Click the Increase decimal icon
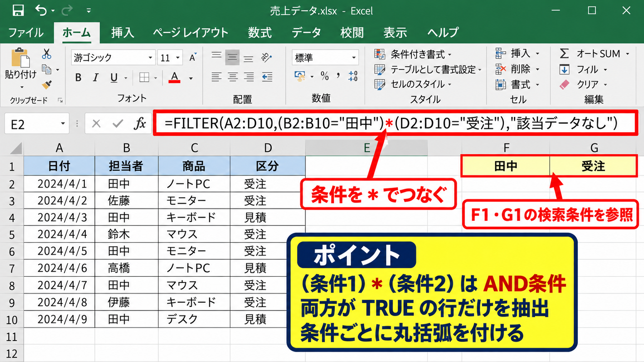The width and height of the screenshot is (644, 362). (353, 76)
